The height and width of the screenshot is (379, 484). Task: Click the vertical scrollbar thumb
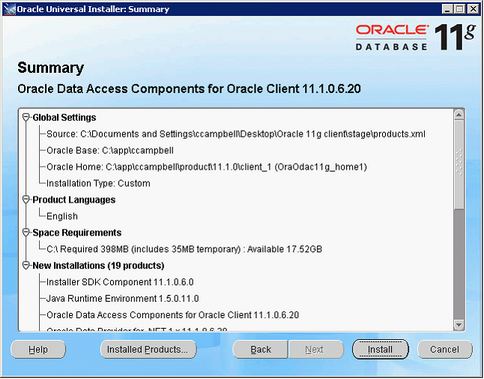459,165
